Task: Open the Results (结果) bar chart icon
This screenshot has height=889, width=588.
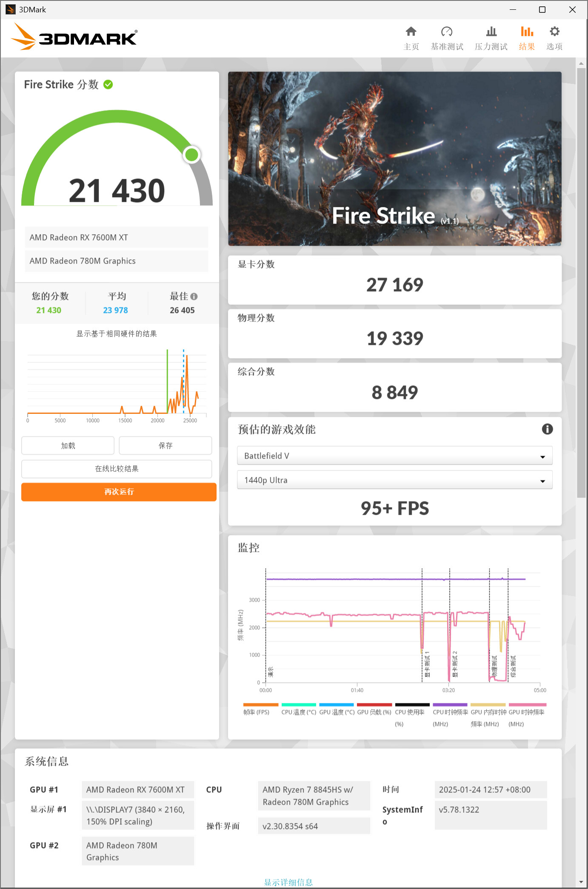Action: (x=526, y=32)
